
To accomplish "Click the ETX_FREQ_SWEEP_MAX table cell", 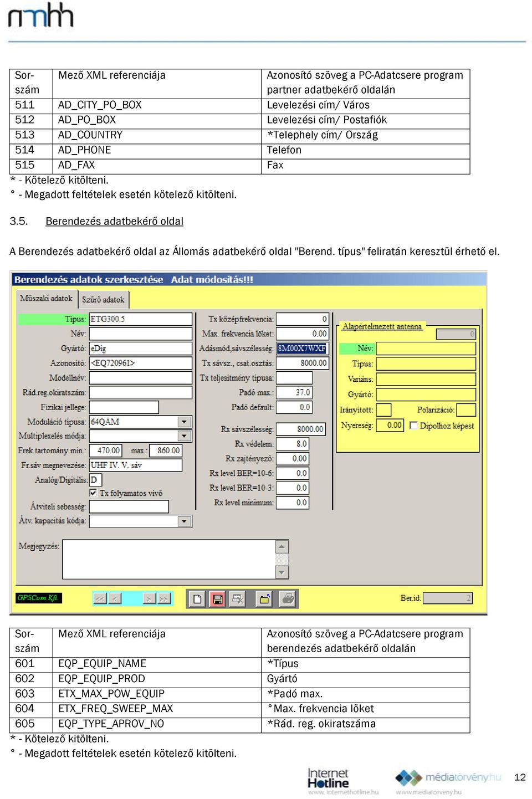I will 158,709.
